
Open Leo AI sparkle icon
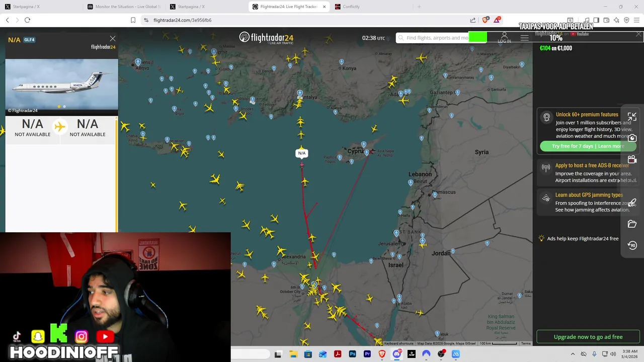click(x=616, y=20)
